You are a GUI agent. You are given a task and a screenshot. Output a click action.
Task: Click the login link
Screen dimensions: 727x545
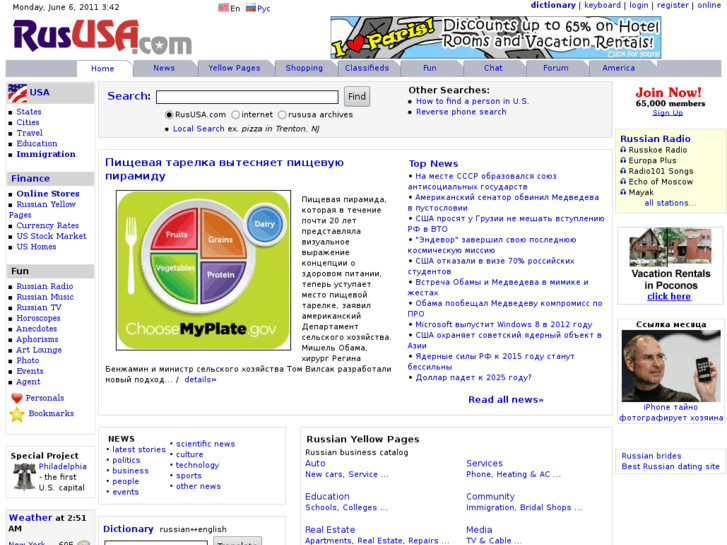pos(638,5)
